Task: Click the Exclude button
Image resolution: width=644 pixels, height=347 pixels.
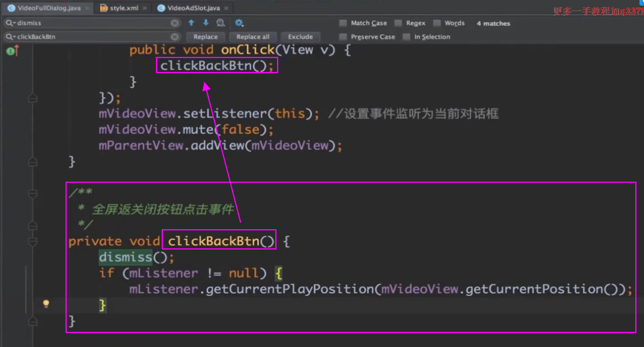Action: tap(300, 37)
